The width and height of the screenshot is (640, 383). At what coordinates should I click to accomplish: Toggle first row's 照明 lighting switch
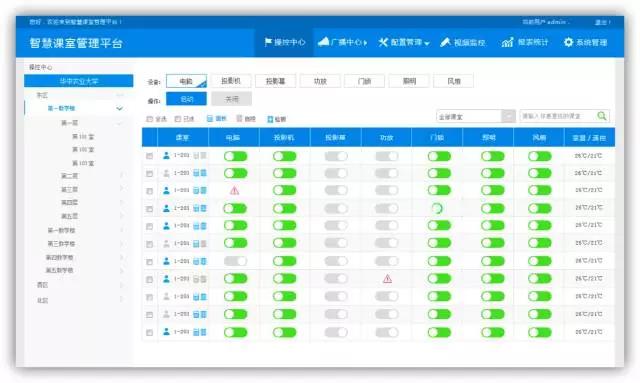click(x=492, y=156)
